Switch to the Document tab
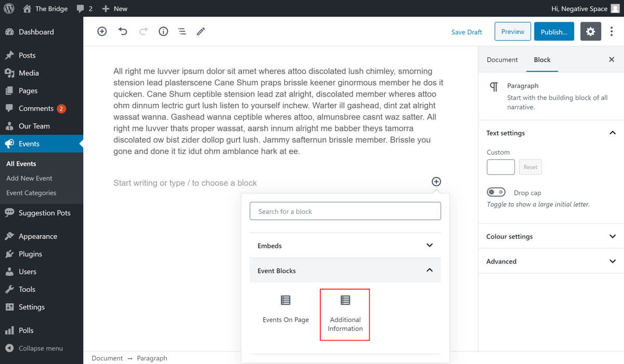Image resolution: width=624 pixels, height=364 pixels. coord(502,60)
